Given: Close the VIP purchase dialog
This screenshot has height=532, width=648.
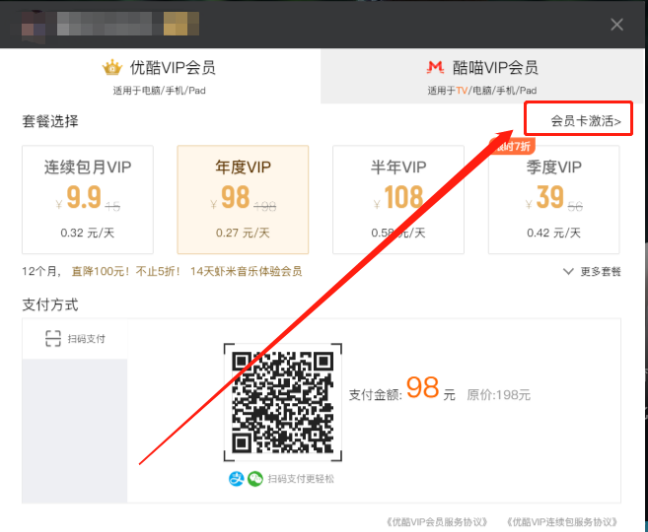Looking at the screenshot, I should pyautogui.click(x=617, y=25).
